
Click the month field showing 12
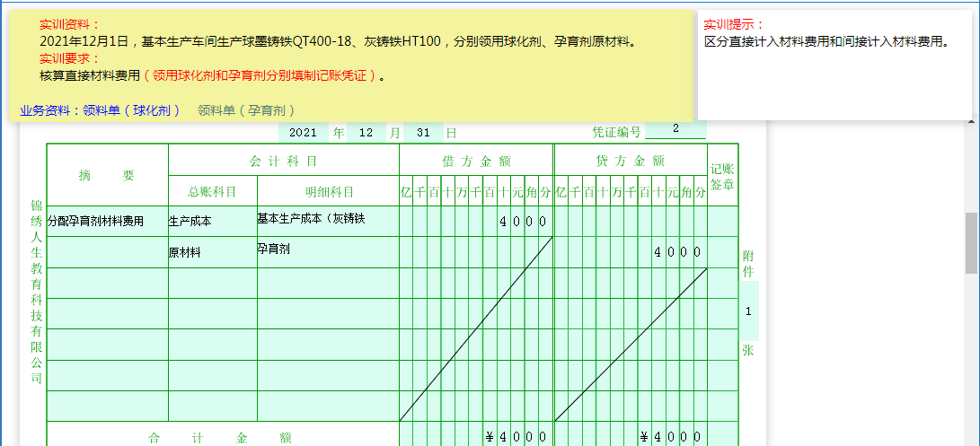pyautogui.click(x=366, y=133)
